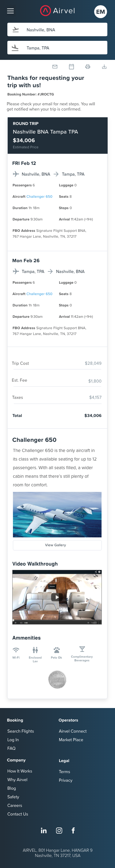Viewport: 115px width, 868px height.
Task: Open Airvel Instagram page
Action: (x=59, y=830)
